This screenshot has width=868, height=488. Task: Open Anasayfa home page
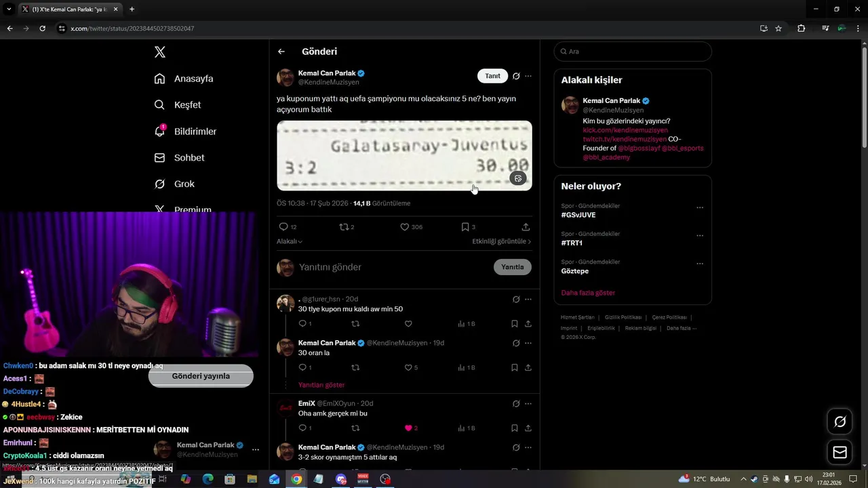click(x=184, y=79)
